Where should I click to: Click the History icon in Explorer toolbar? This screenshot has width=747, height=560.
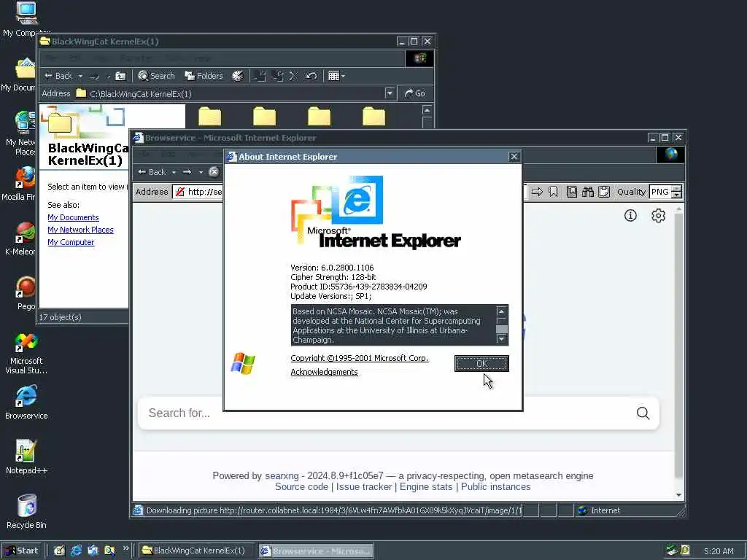[238, 76]
